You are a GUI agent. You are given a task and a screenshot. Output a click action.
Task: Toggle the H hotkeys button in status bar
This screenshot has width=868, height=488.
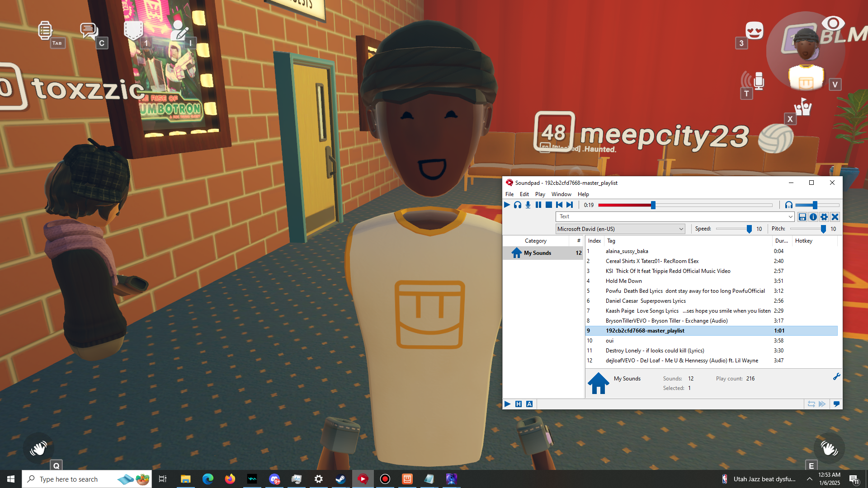[x=519, y=404]
